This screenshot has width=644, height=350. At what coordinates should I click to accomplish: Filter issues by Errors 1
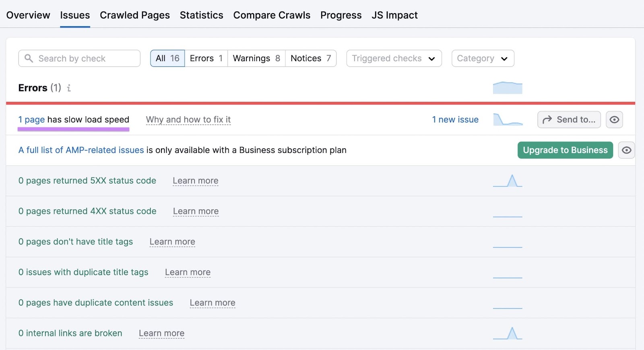pos(206,58)
